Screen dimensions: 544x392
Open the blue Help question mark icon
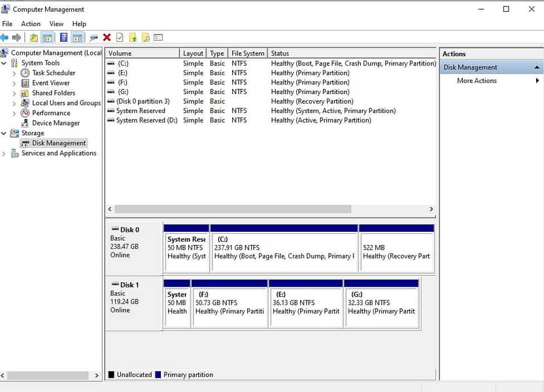(63, 37)
